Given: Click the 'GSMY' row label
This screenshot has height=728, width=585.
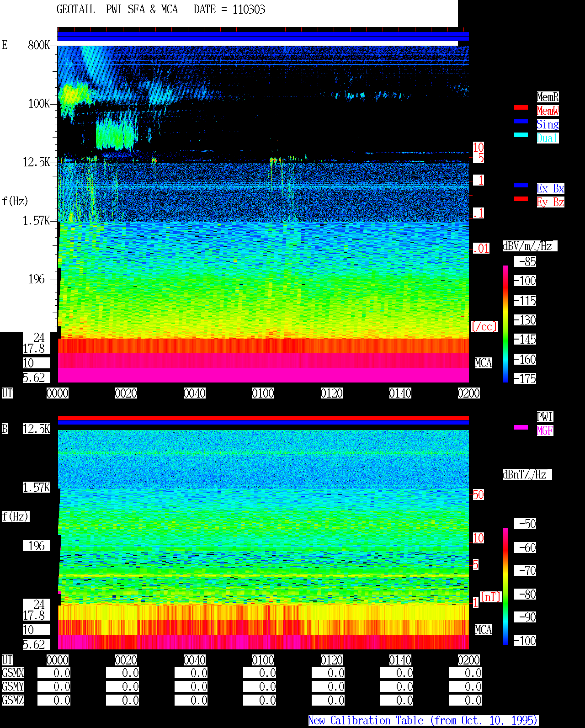Looking at the screenshot, I should tap(13, 686).
